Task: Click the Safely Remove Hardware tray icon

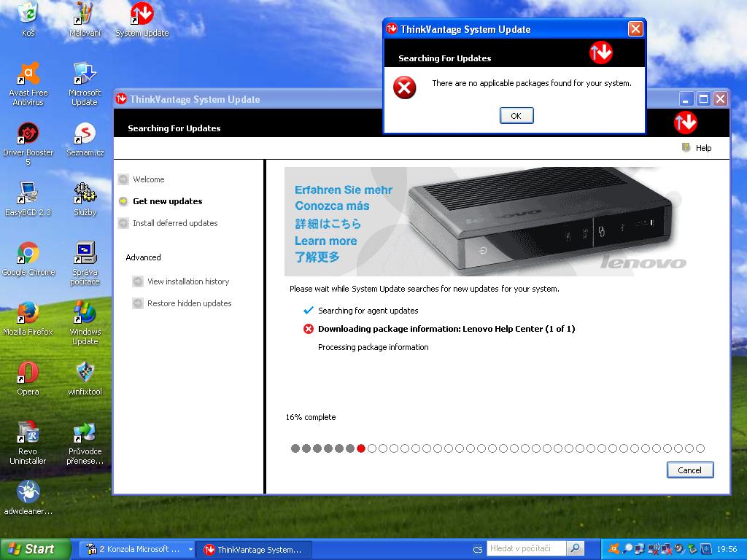Action: pos(692,548)
